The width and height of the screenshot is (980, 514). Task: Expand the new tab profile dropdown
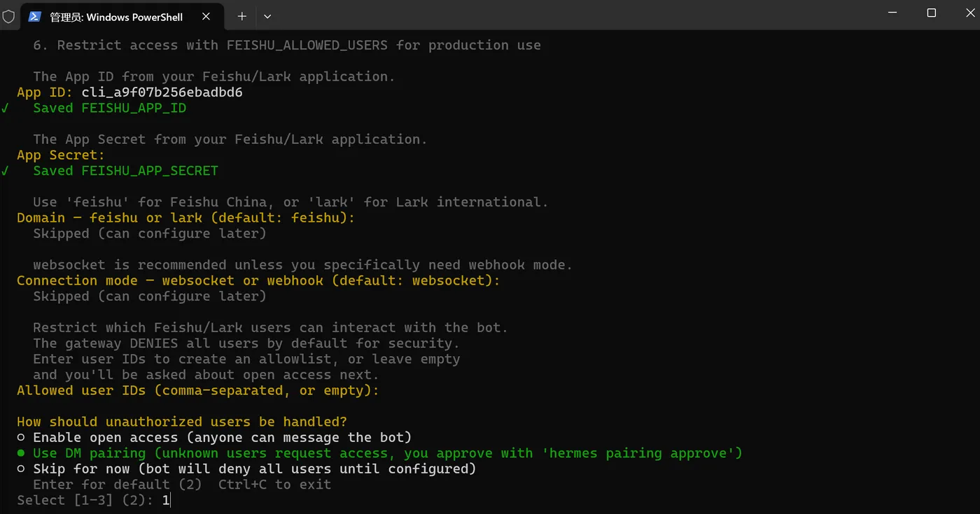point(267,16)
